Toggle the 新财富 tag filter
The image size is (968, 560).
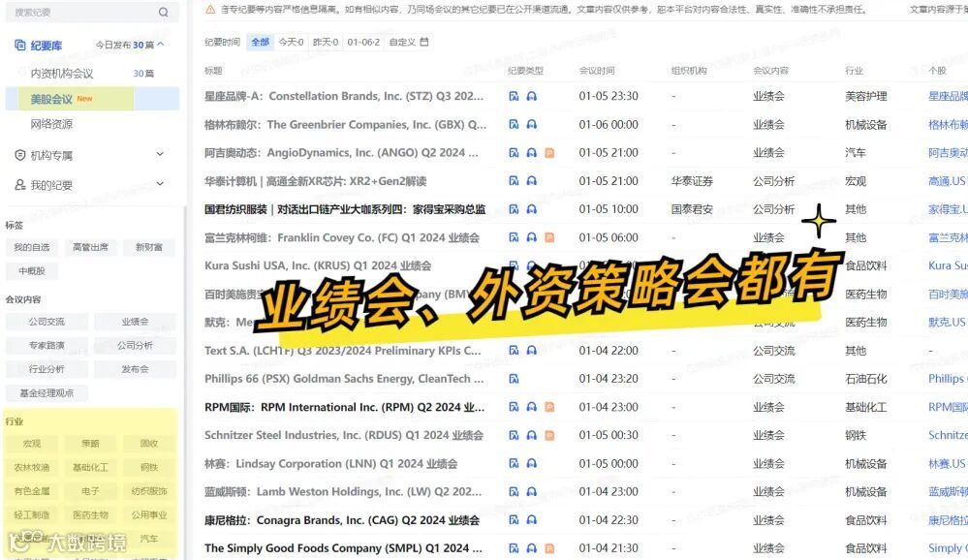149,247
